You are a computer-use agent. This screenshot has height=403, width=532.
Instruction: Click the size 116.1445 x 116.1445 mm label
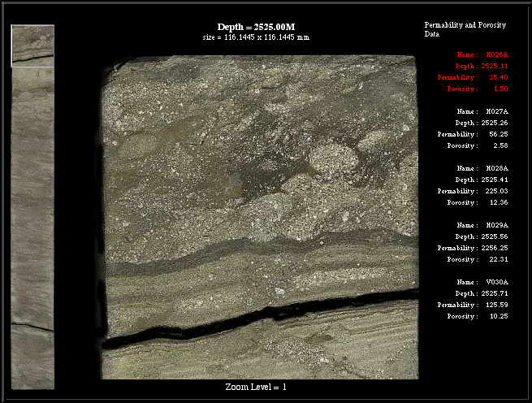256,37
